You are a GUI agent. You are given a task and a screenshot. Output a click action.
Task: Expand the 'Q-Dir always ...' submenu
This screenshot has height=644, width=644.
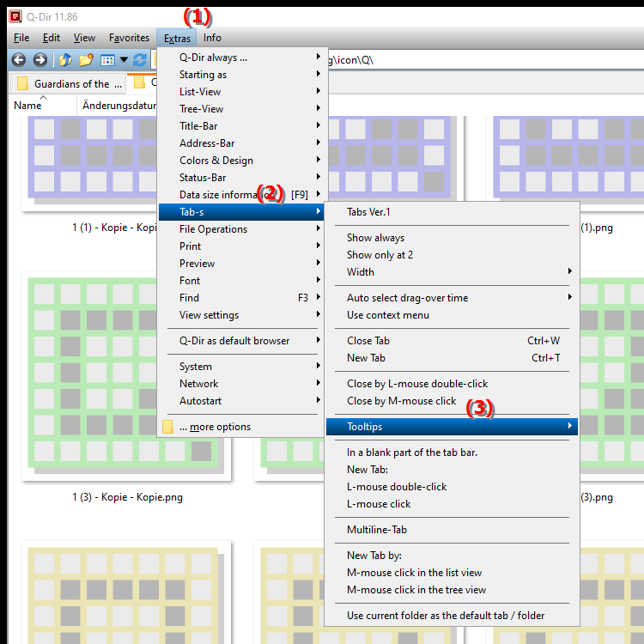coord(243,58)
